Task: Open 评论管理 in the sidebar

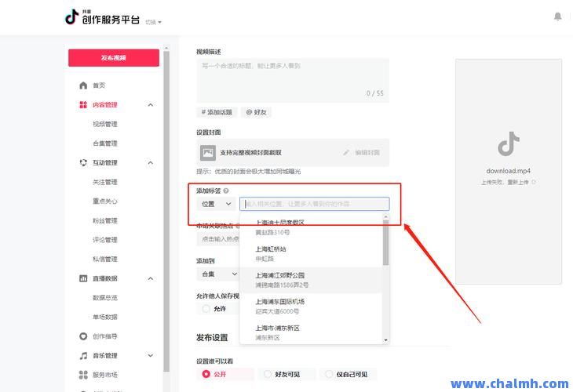Action: tap(105, 240)
